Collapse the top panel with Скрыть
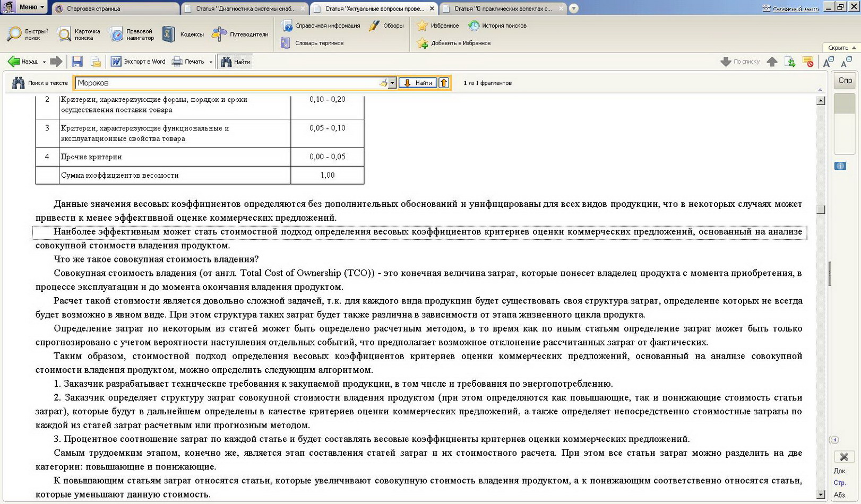Viewport: 861px width, 504px height. click(841, 48)
